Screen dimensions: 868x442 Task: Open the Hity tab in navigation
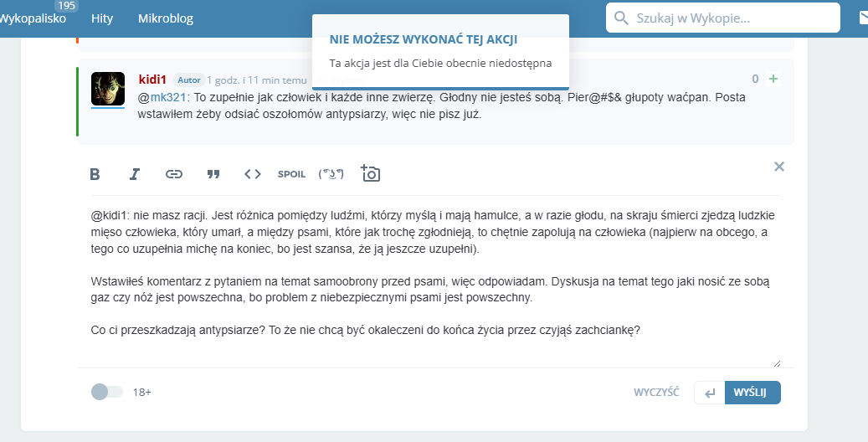(x=102, y=18)
